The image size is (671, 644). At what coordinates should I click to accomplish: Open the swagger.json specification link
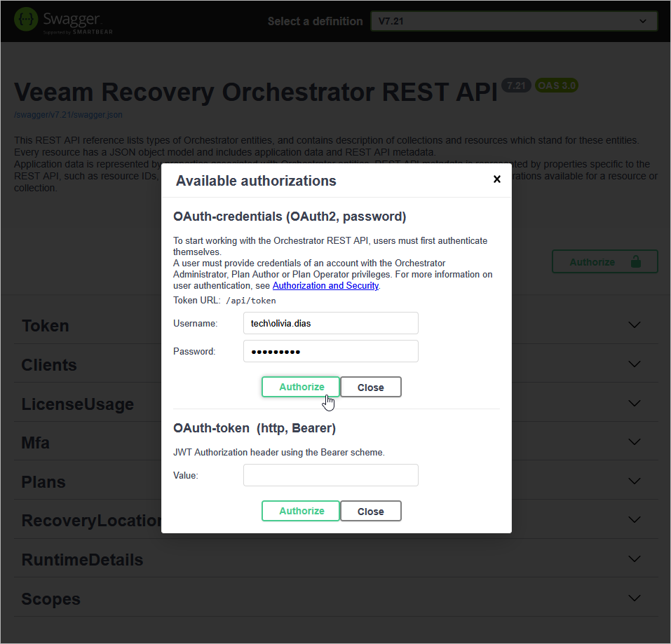(67, 114)
